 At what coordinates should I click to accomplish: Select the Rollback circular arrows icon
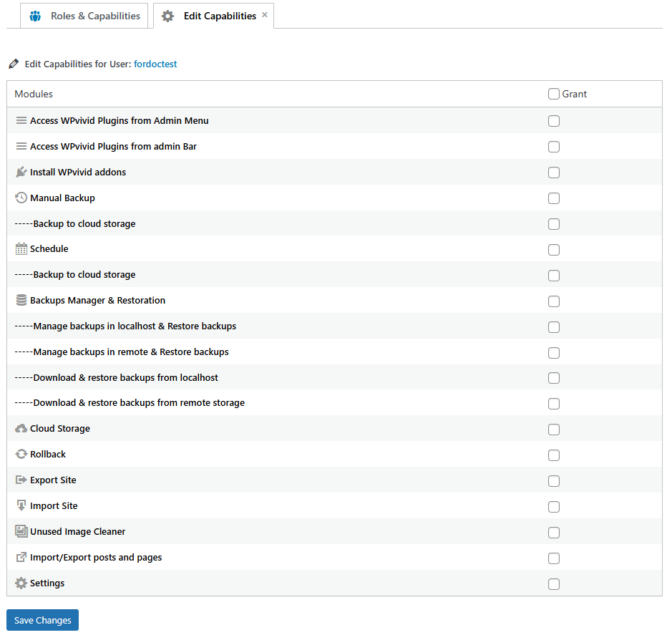pyautogui.click(x=21, y=454)
